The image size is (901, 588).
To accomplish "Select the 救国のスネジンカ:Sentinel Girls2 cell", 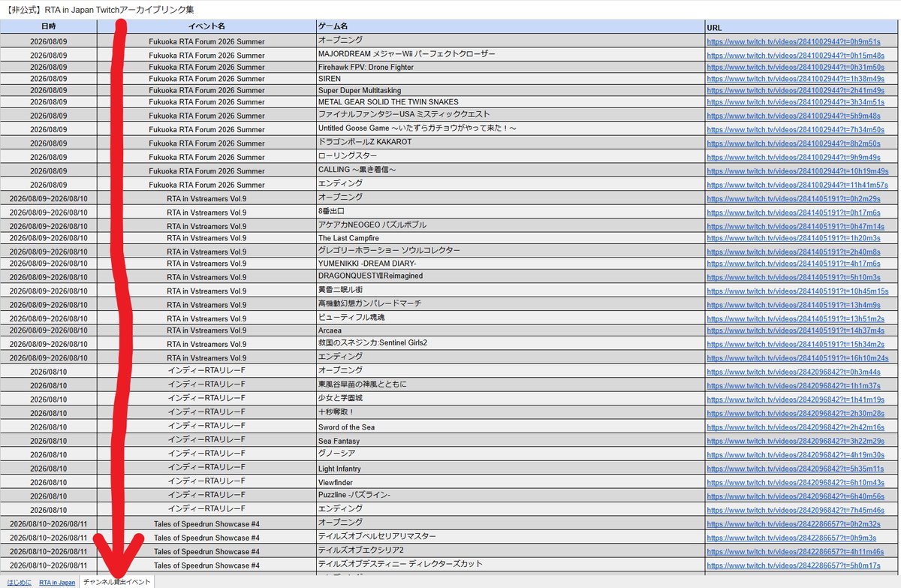I will tap(511, 344).
